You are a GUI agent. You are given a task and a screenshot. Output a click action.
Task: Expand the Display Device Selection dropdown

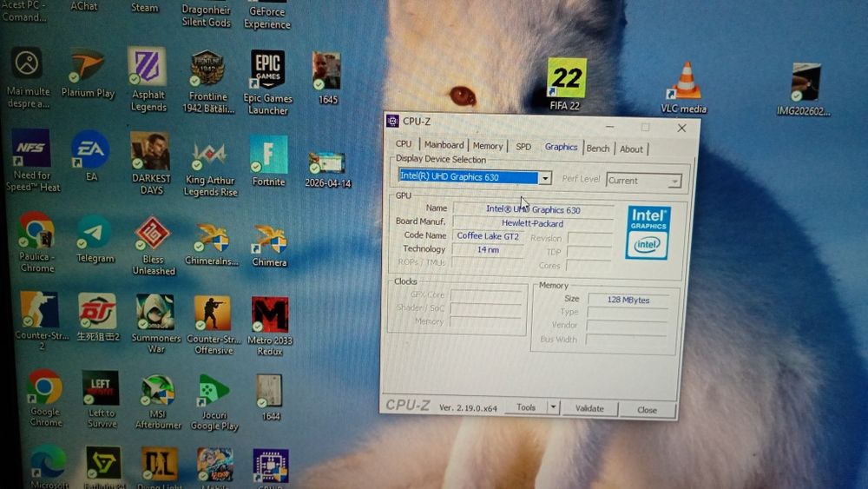tap(545, 178)
